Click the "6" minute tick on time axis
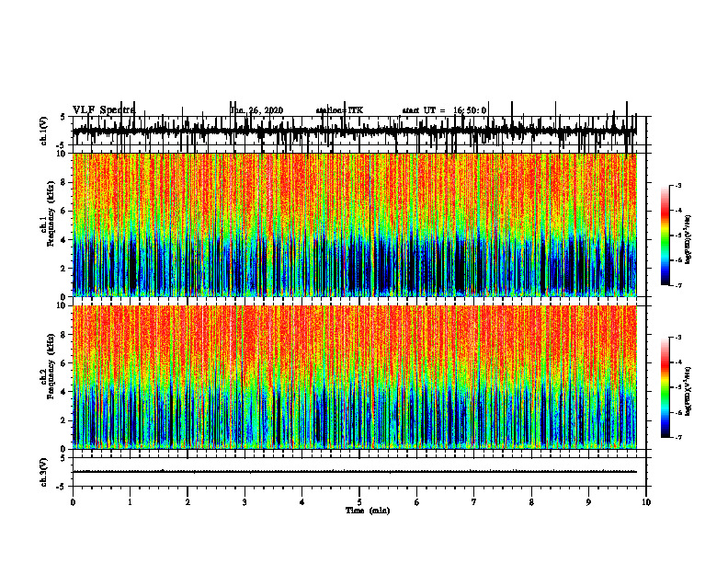This screenshot has height=563, width=728. click(x=417, y=502)
